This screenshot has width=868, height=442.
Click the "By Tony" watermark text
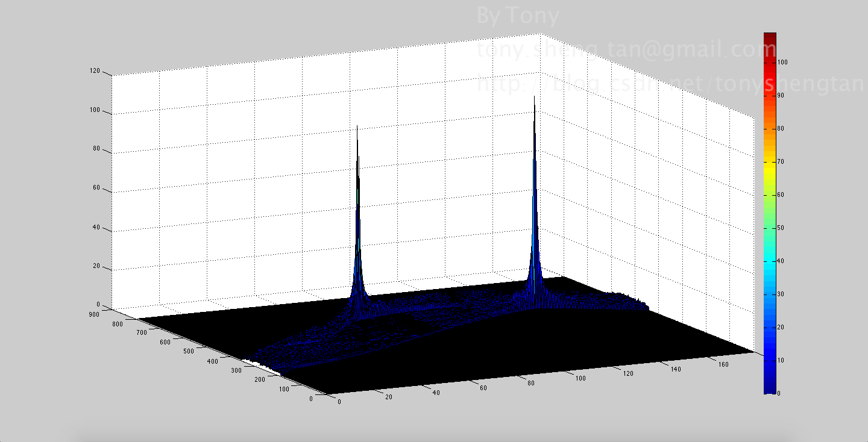click(517, 16)
